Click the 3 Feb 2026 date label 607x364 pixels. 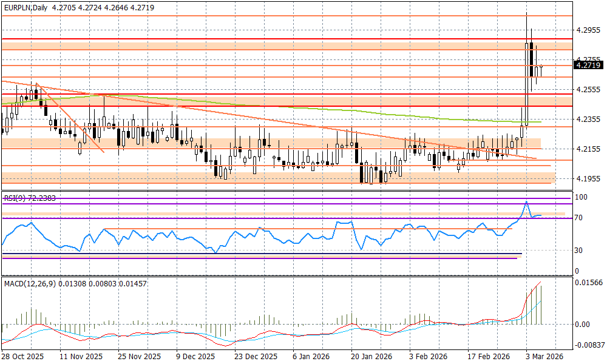click(428, 357)
